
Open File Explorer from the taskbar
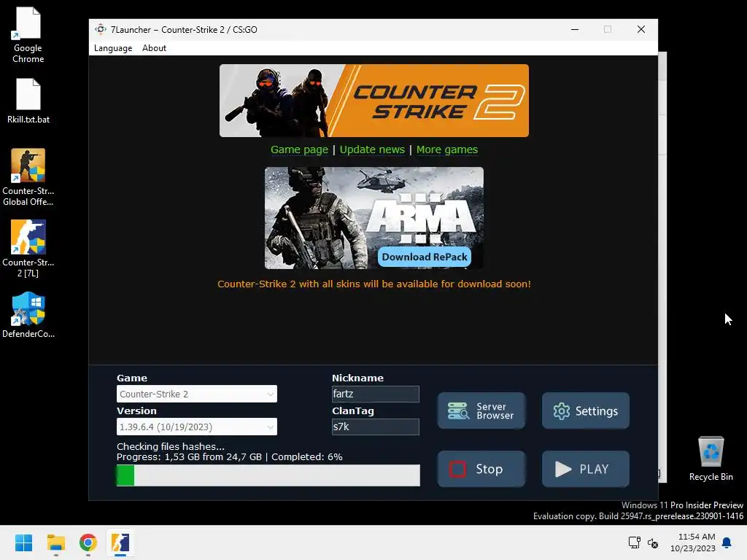[x=55, y=542]
